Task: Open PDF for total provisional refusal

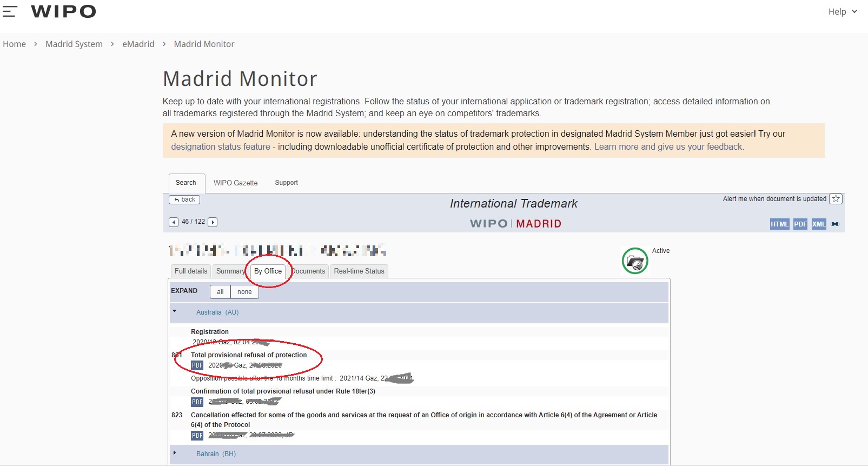Action: pyautogui.click(x=197, y=365)
